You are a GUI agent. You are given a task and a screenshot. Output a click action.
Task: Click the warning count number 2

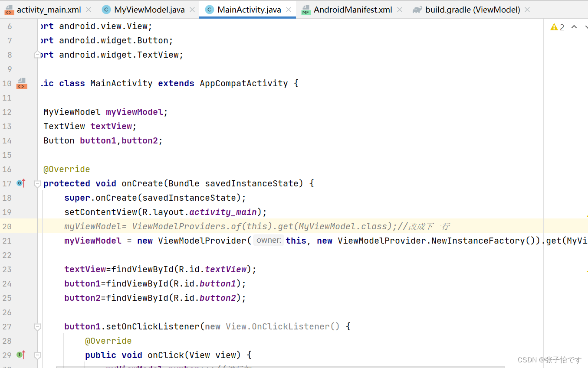562,26
